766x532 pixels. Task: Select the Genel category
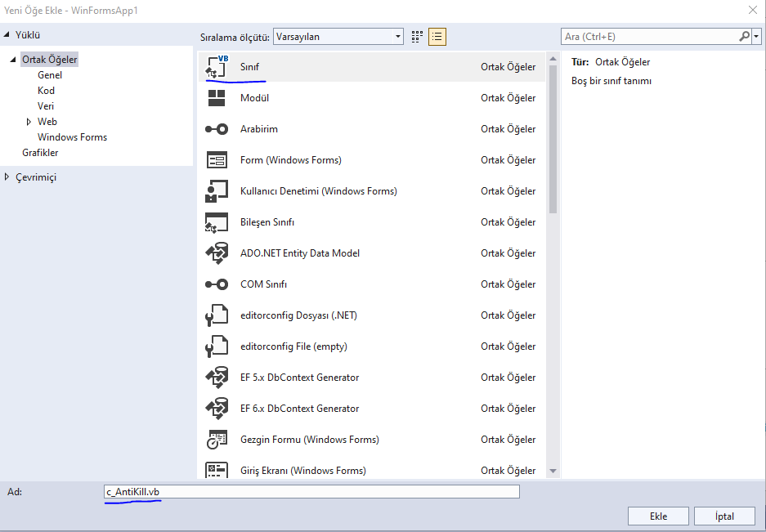pos(50,74)
